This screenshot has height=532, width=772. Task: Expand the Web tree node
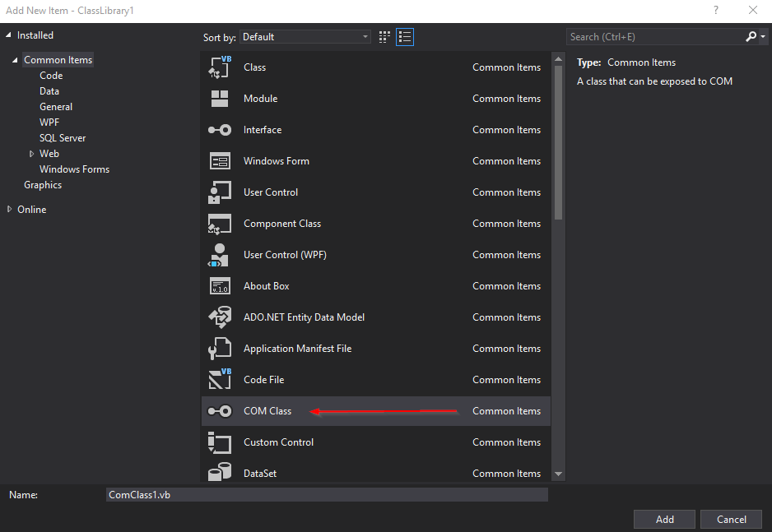[x=31, y=154]
